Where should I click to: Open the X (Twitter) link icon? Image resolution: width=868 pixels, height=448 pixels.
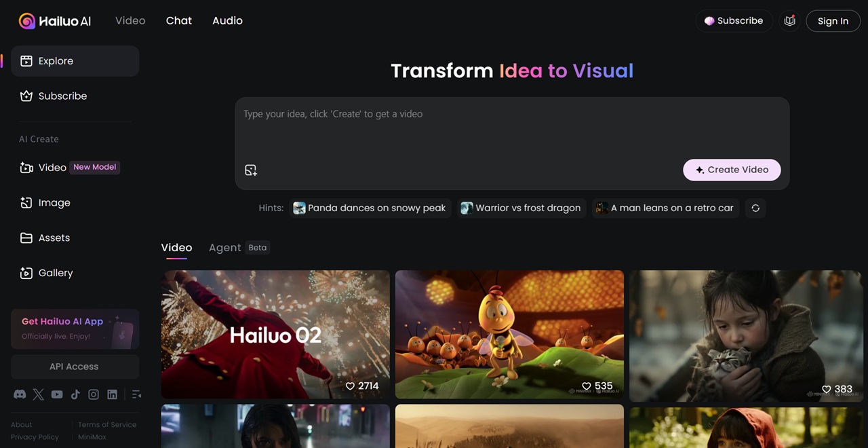39,394
